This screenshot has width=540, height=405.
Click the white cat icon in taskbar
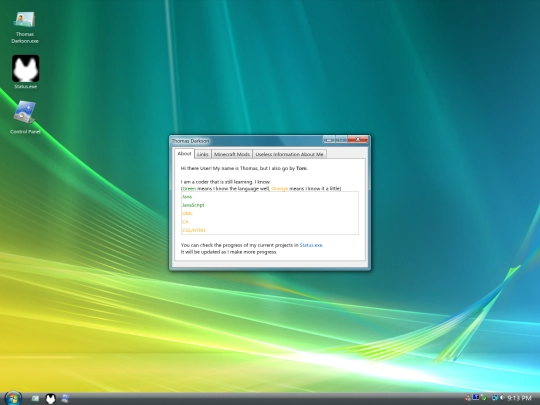point(50,398)
